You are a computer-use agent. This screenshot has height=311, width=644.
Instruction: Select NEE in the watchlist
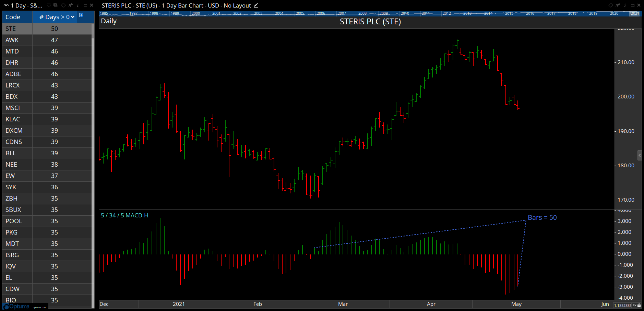click(47, 165)
